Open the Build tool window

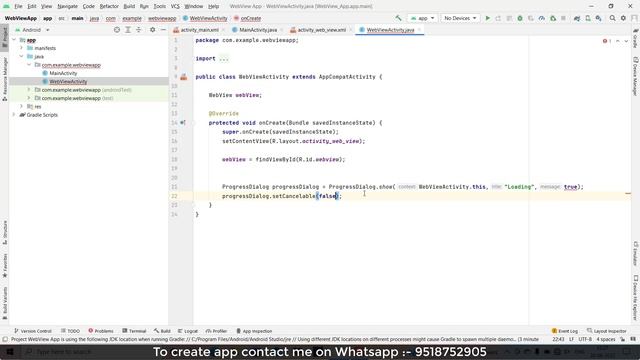pyautogui.click(x=162, y=331)
